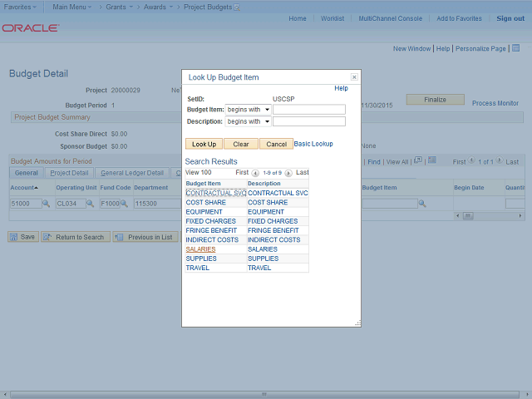
Task: Click the previous results arrow in Search Results
Action: click(255, 173)
